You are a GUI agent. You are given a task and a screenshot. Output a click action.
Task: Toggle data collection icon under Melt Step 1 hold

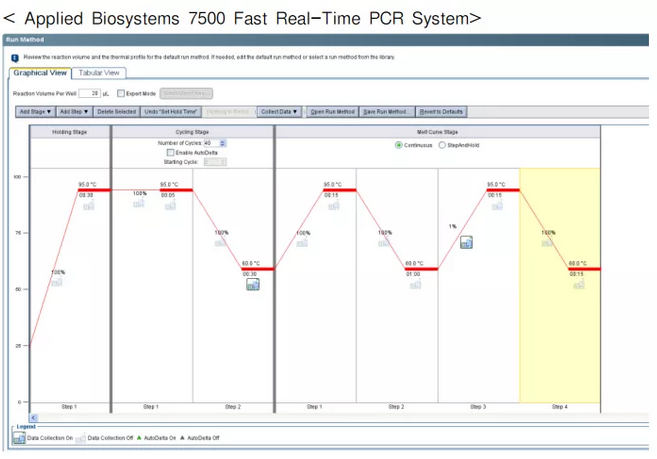point(334,205)
